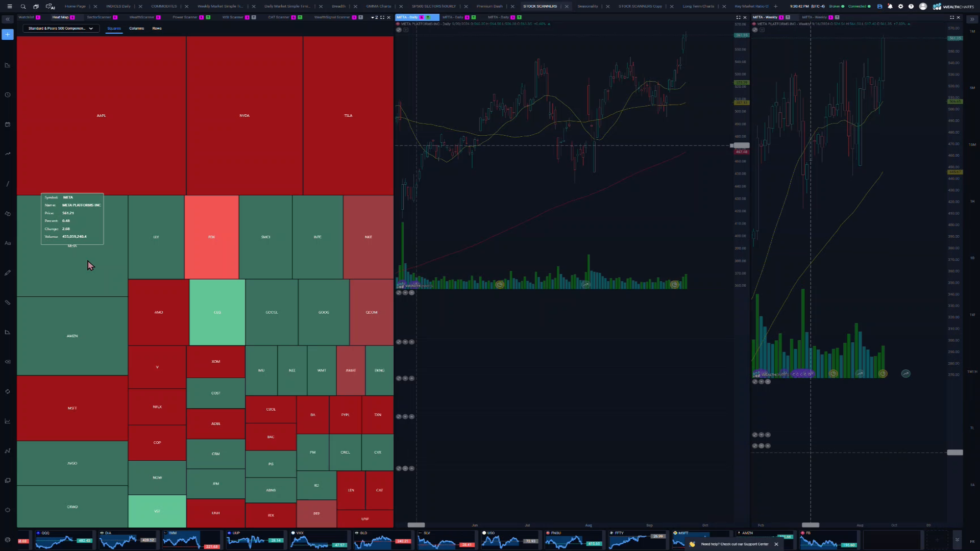Click the bright green CEG heat map tile
Image resolution: width=980 pixels, height=551 pixels.
pyautogui.click(x=217, y=312)
